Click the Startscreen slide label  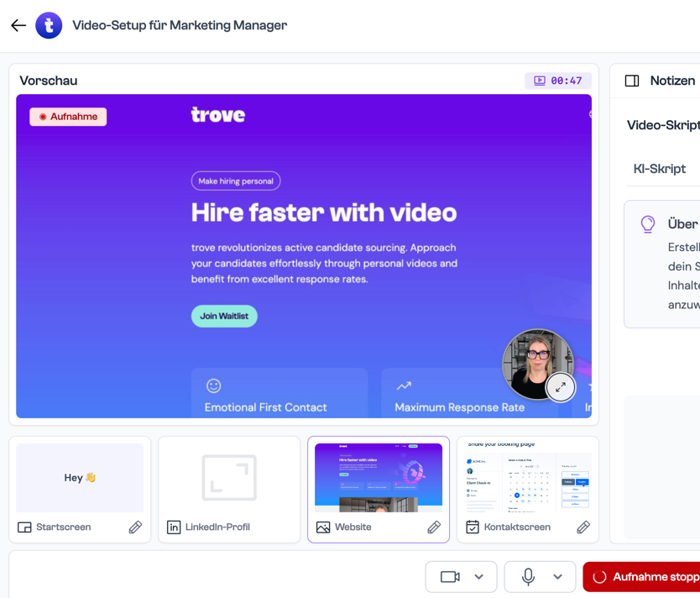tap(64, 527)
